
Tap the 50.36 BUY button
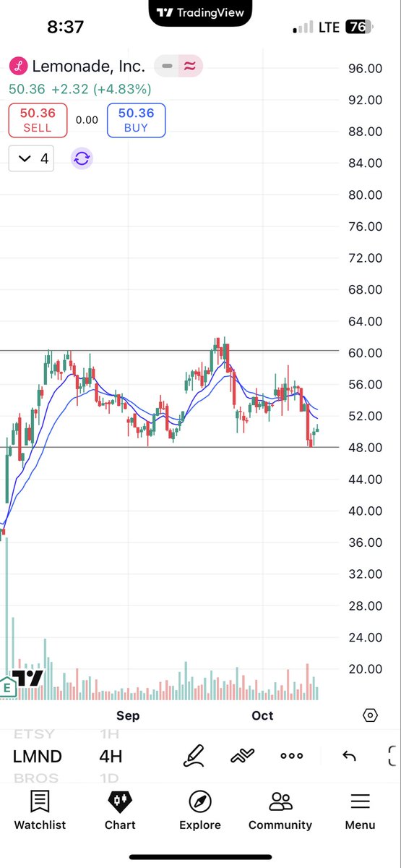136,120
